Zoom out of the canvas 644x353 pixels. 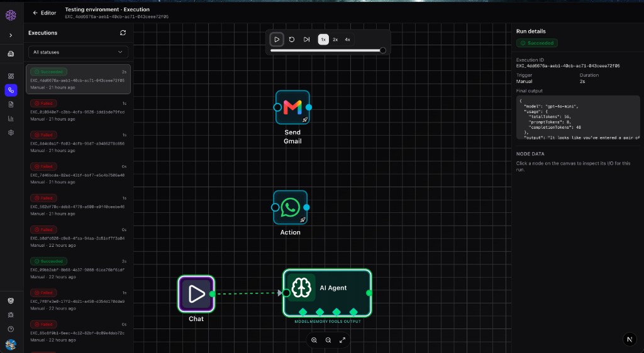[328, 340]
